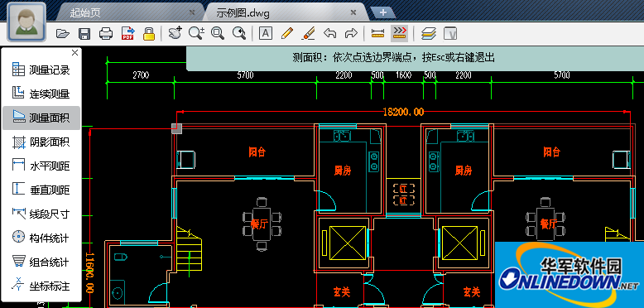Image resolution: width=644 pixels, height=308 pixels.
Task: Choose the zoom in/out magnifier tool
Action: pyautogui.click(x=196, y=33)
